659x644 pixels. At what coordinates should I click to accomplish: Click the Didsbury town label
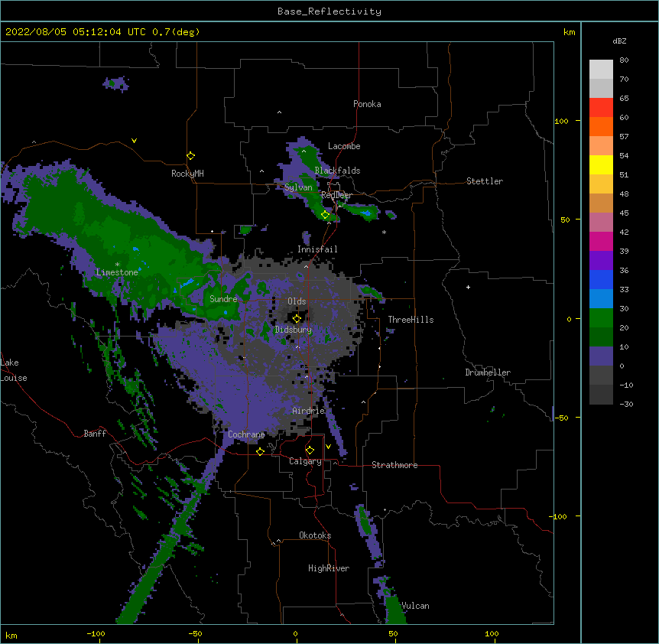point(293,330)
